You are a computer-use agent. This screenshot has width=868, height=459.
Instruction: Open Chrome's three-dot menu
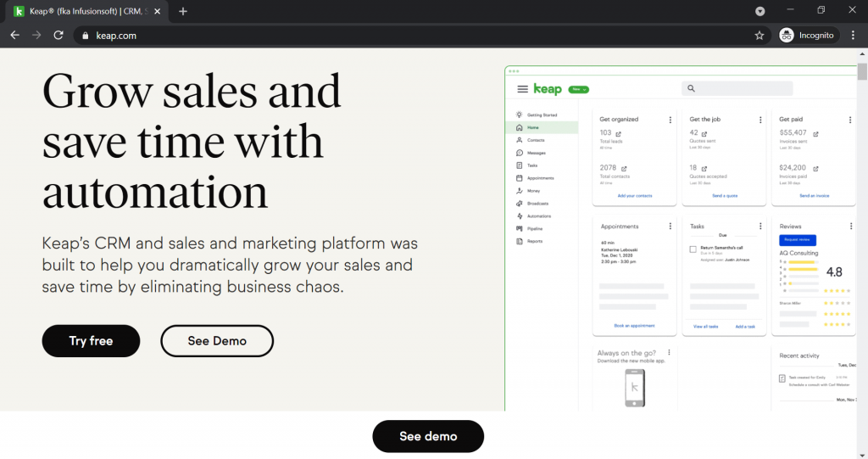(853, 35)
